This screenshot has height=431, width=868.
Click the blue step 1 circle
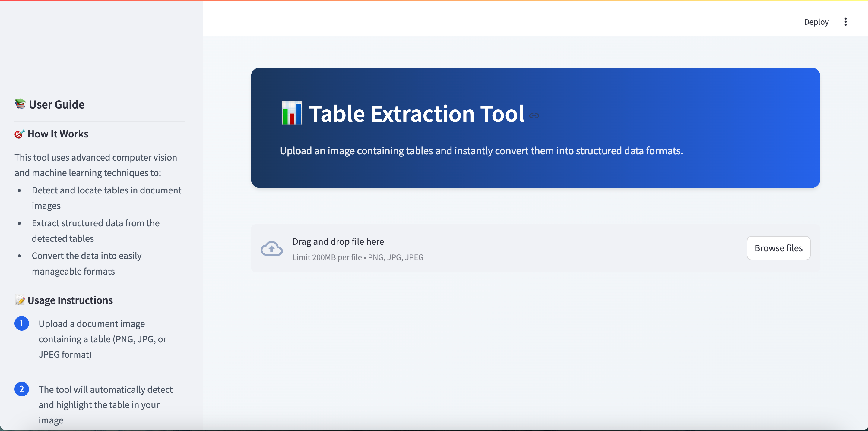tap(22, 324)
